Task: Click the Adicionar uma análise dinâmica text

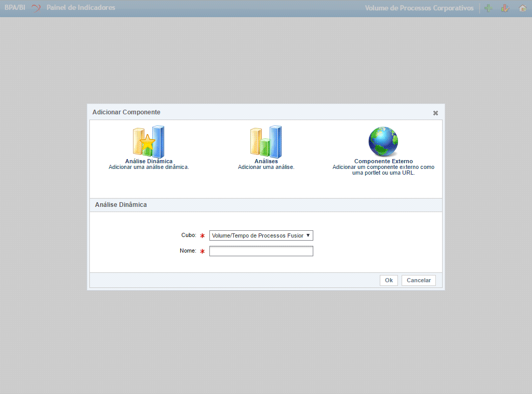Action: [x=149, y=167]
